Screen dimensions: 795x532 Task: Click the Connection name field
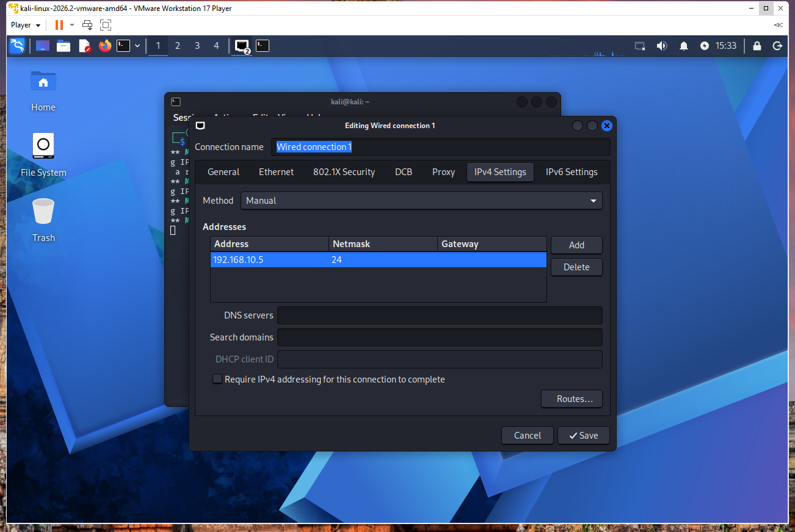[440, 147]
